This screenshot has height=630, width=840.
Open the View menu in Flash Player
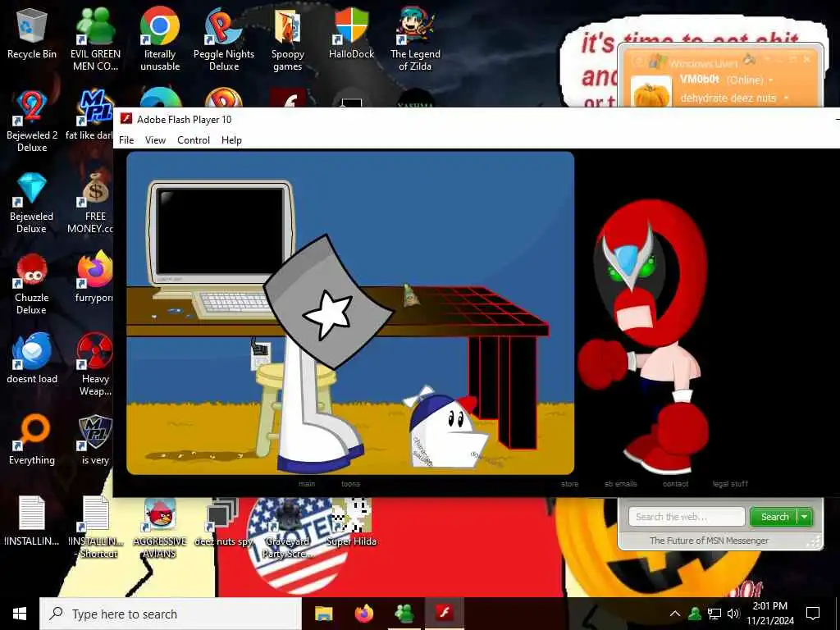[155, 139]
